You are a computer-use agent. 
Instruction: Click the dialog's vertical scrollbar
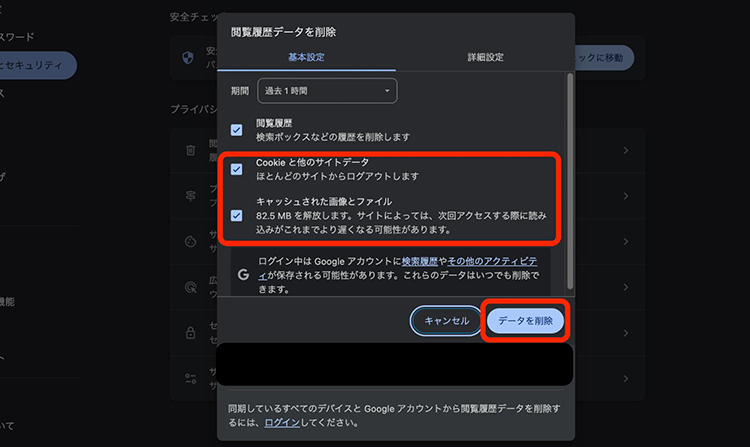click(x=570, y=182)
